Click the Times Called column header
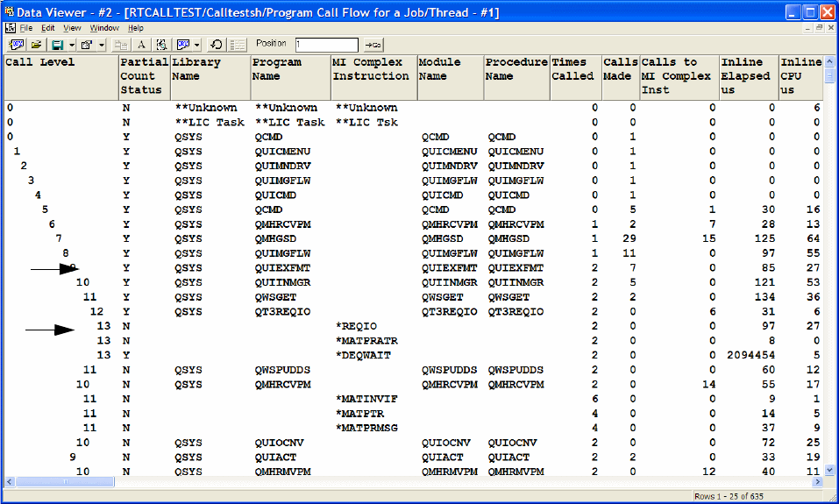The image size is (839, 504). [576, 78]
